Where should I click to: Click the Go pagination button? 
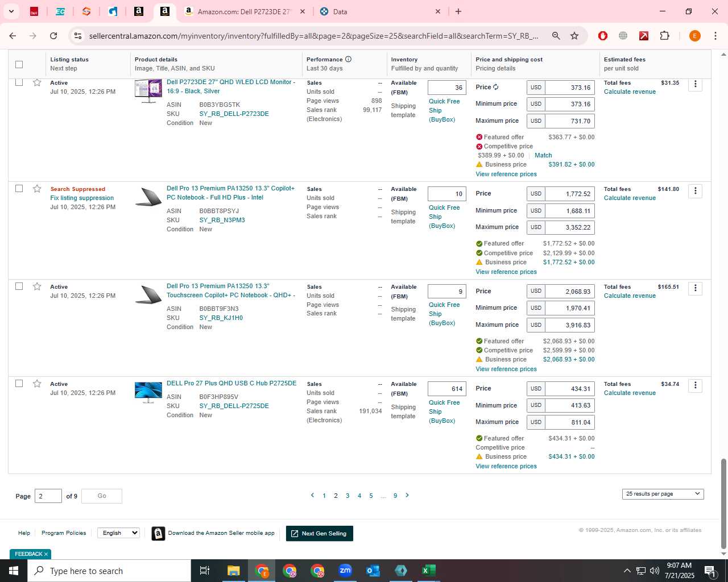[102, 496]
